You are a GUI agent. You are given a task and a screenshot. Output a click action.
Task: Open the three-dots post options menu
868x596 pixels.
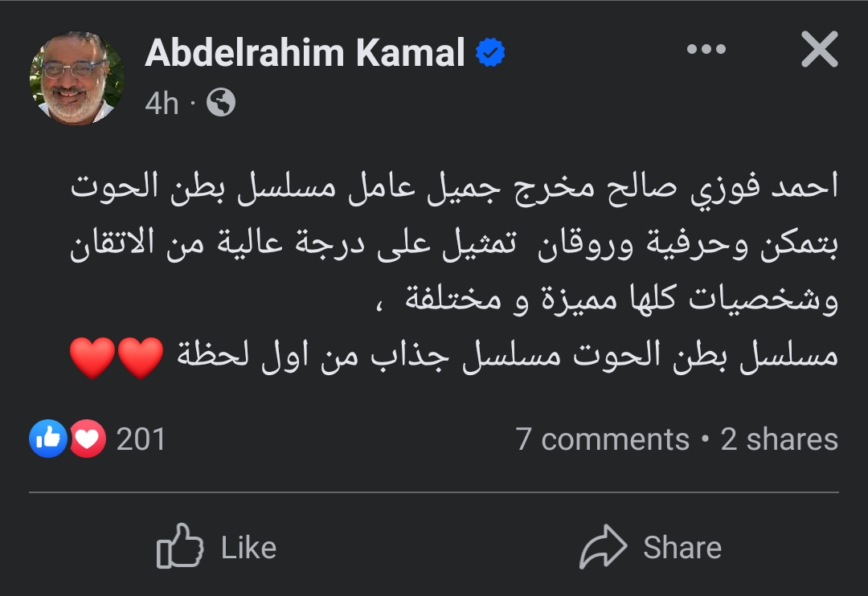(706, 51)
